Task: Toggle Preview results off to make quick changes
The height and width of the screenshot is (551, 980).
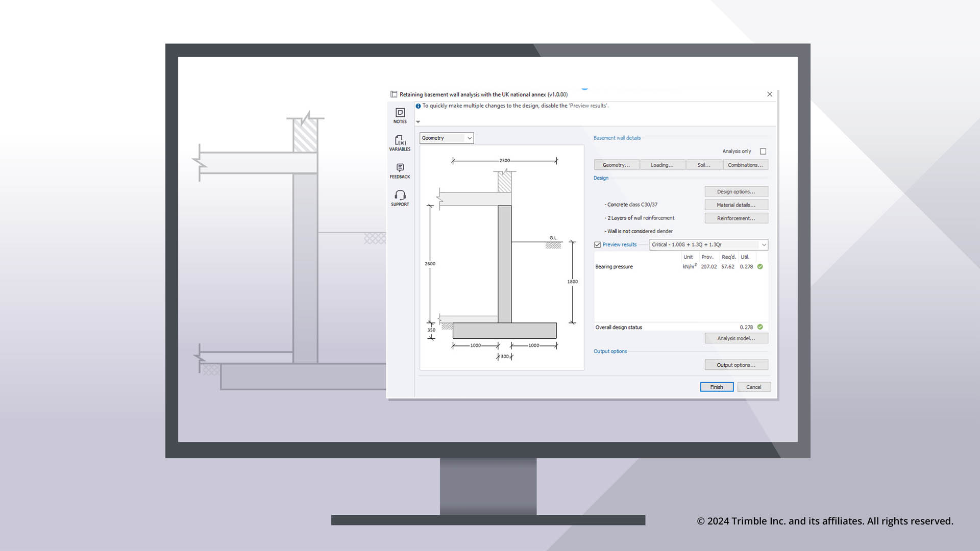Action: [x=597, y=244]
